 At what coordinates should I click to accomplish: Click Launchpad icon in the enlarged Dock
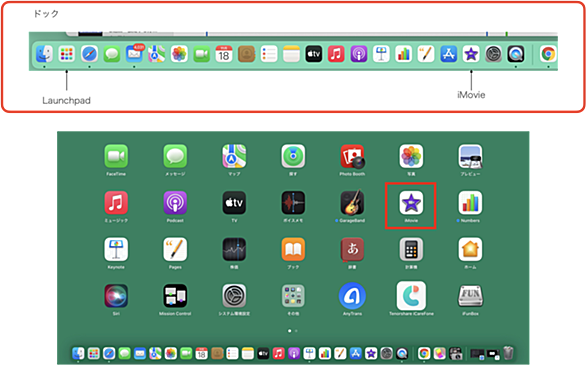(67, 54)
